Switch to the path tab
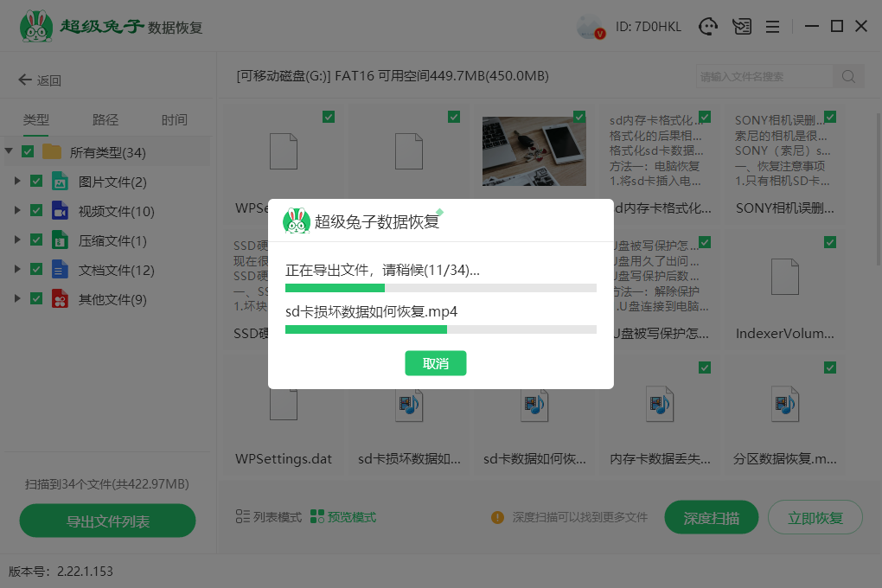The height and width of the screenshot is (588, 882). pos(105,120)
